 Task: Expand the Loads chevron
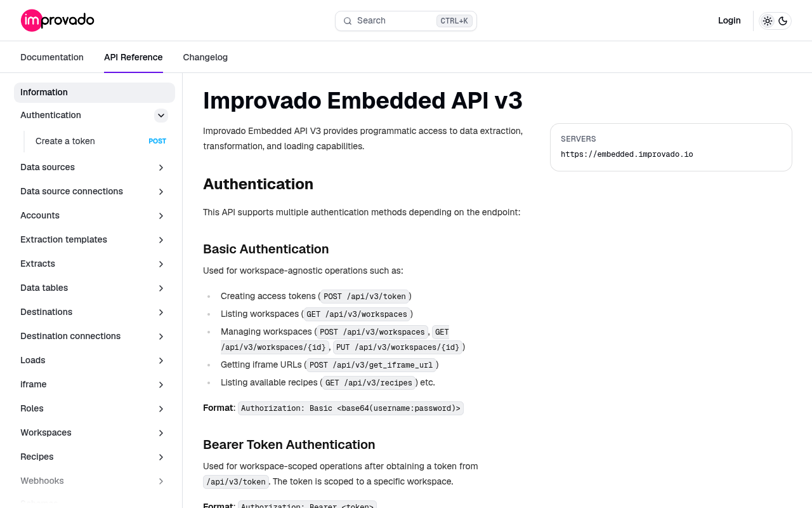tap(161, 361)
